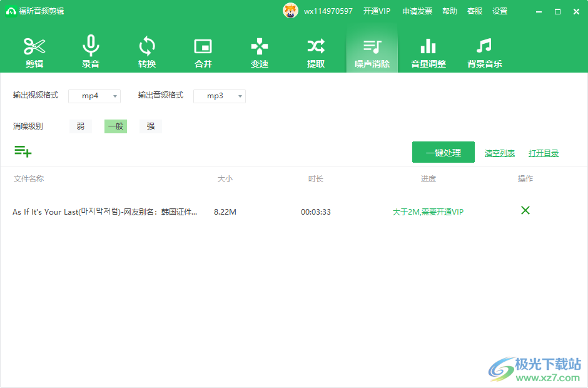588x388 pixels.
Task: Select the 合并 merge tool
Action: click(x=203, y=52)
